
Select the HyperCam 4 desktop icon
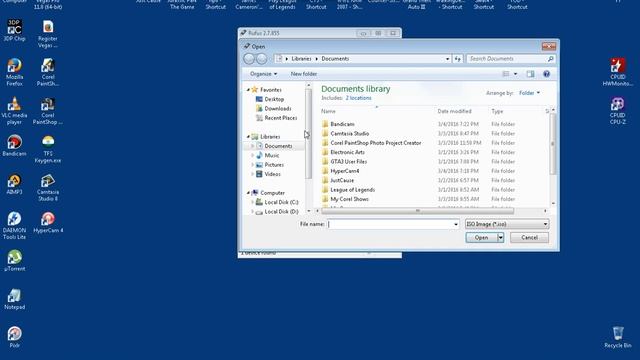click(48, 222)
